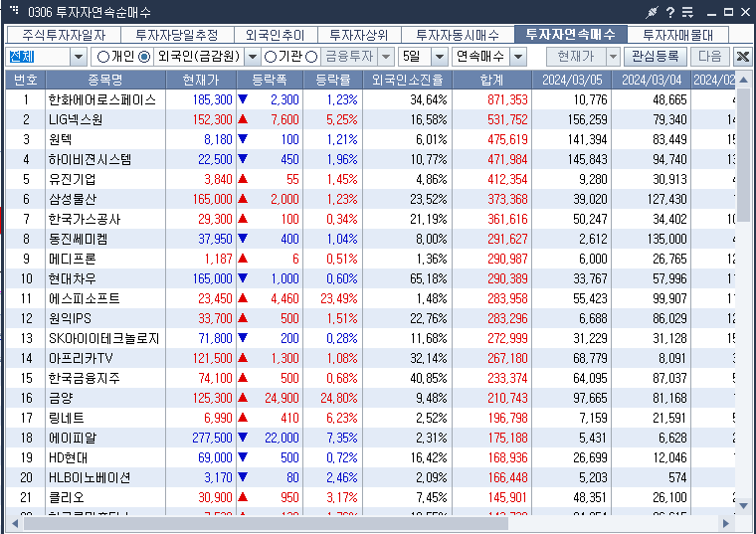Image resolution: width=756 pixels, height=534 pixels.
Task: Expand the 외국인(금감원) dropdown arrow
Action: [252, 57]
